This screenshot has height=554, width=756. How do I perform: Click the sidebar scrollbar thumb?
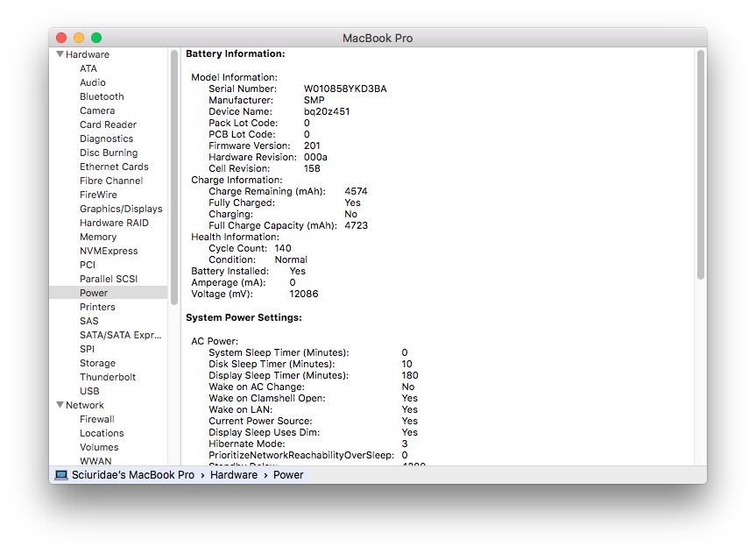coord(174,177)
